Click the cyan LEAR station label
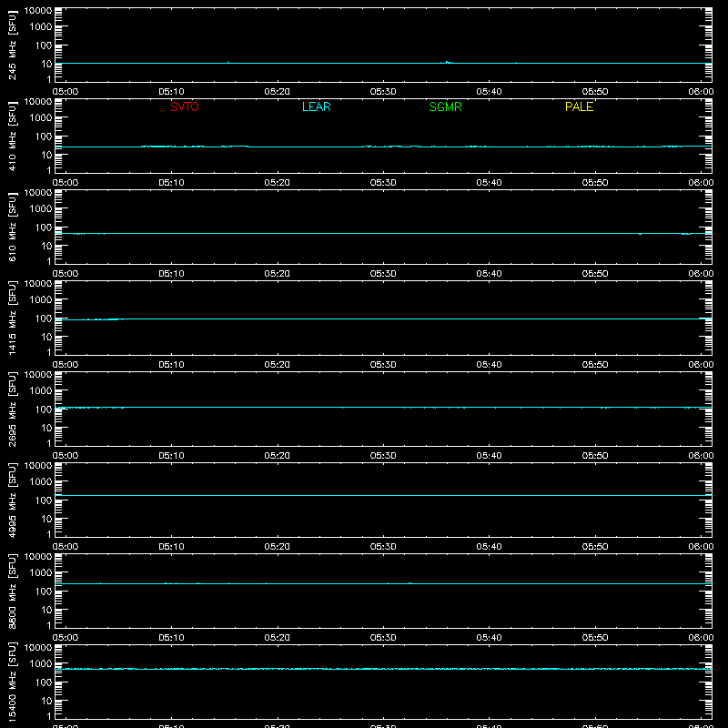The width and height of the screenshot is (728, 728). pyautogui.click(x=316, y=106)
